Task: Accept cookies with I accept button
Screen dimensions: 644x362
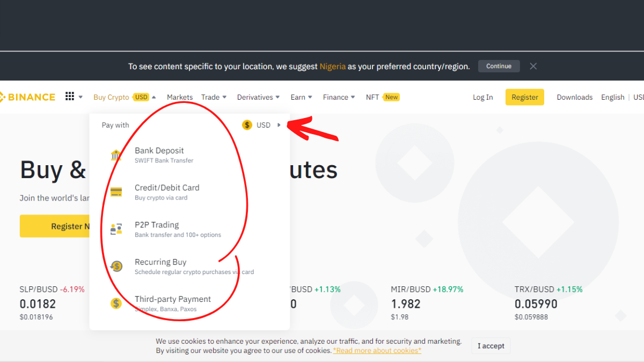Action: 491,346
